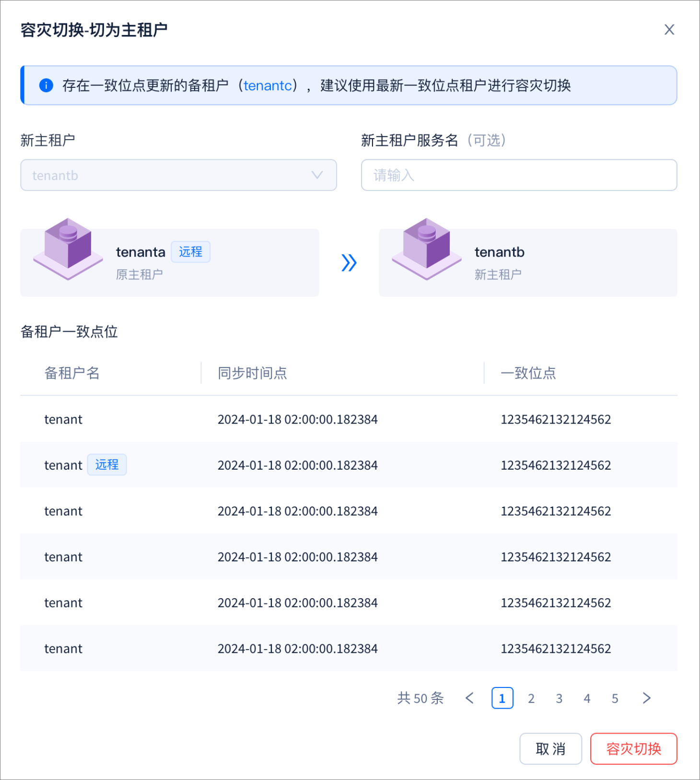The width and height of the screenshot is (700, 780).
Task: Select page 2 in pagination
Action: 531,698
